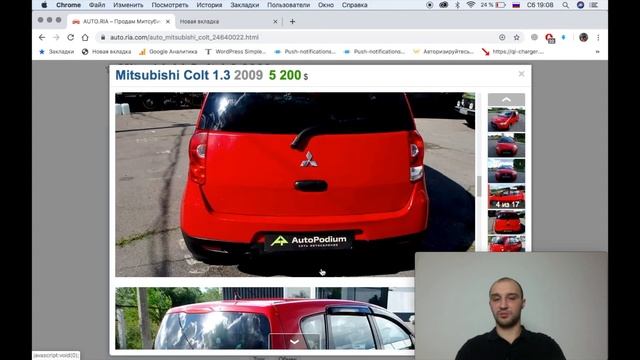Viewport: 640px width, 360px height.
Task: Open the Посмотреть menu
Action: (170, 5)
